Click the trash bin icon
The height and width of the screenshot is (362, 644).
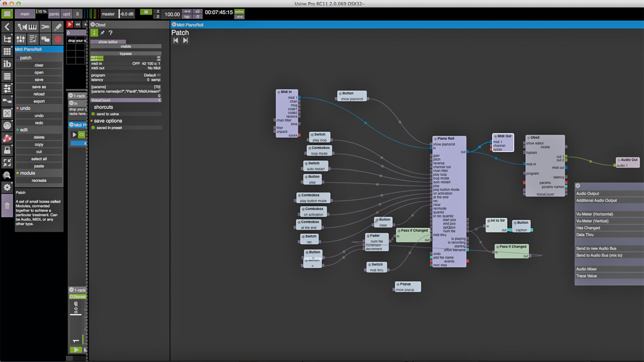[7, 205]
